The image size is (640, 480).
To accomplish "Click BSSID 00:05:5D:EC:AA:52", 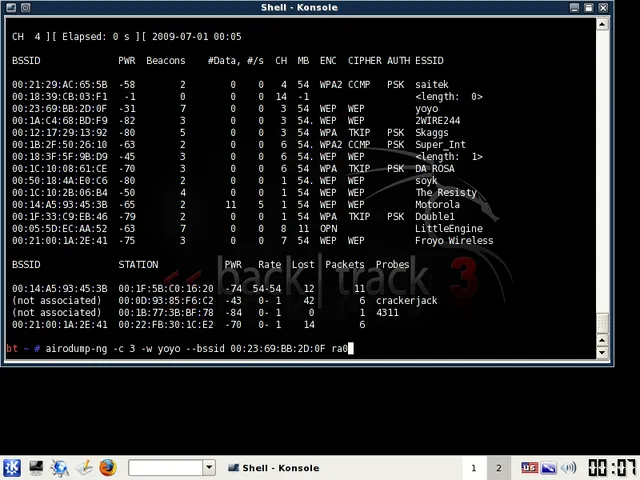I will coord(60,229).
